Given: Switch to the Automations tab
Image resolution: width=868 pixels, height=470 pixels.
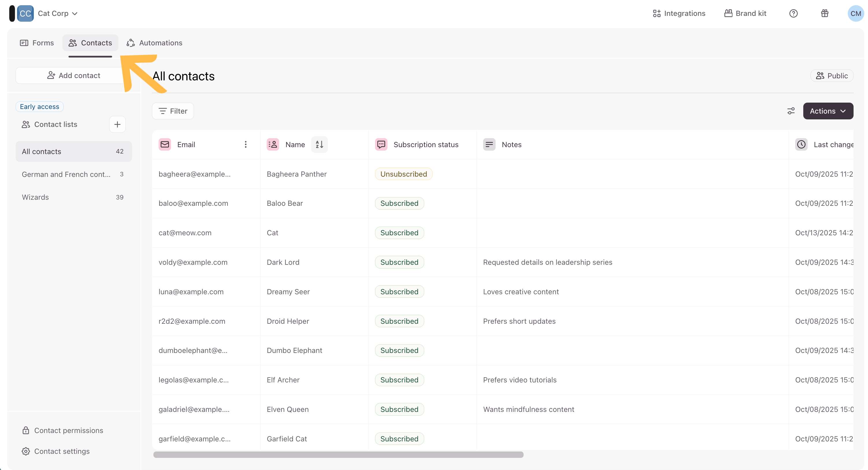Looking at the screenshot, I should click(154, 43).
